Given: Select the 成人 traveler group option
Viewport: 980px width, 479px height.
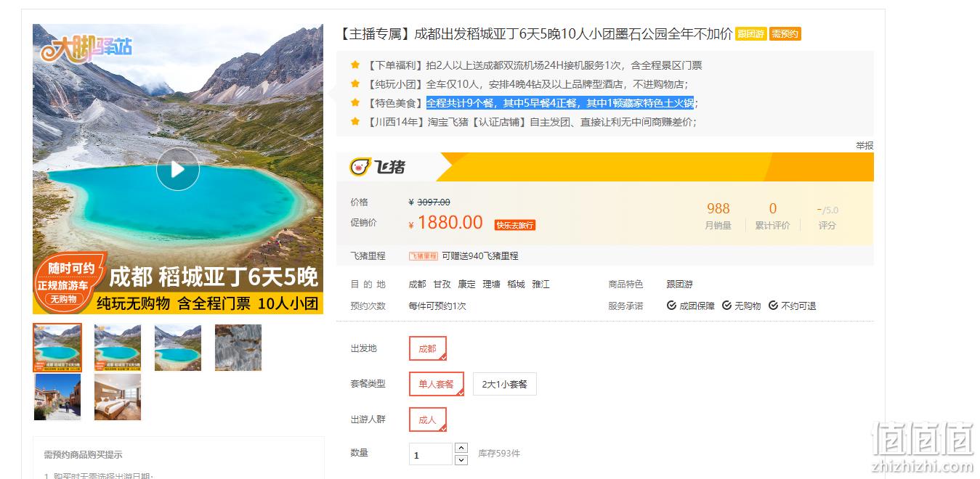Looking at the screenshot, I should tap(427, 419).
